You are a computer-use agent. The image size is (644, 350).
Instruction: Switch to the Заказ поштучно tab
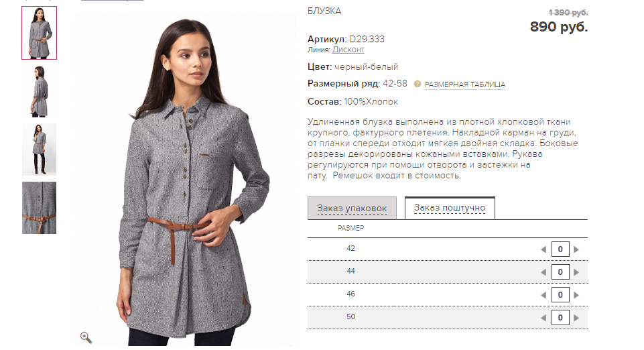click(x=450, y=208)
